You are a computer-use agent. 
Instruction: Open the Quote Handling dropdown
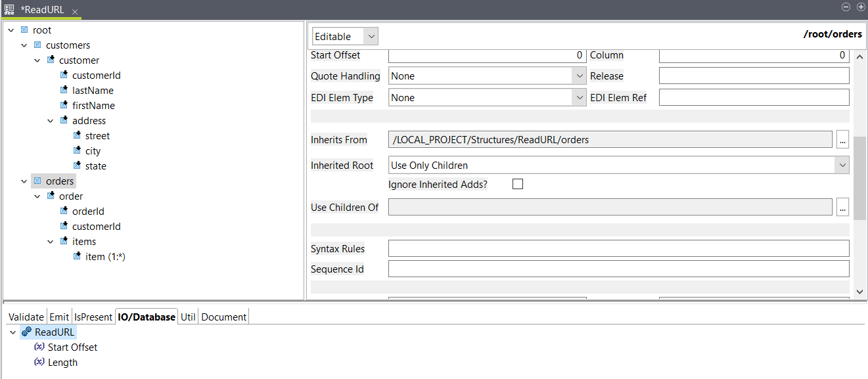487,76
